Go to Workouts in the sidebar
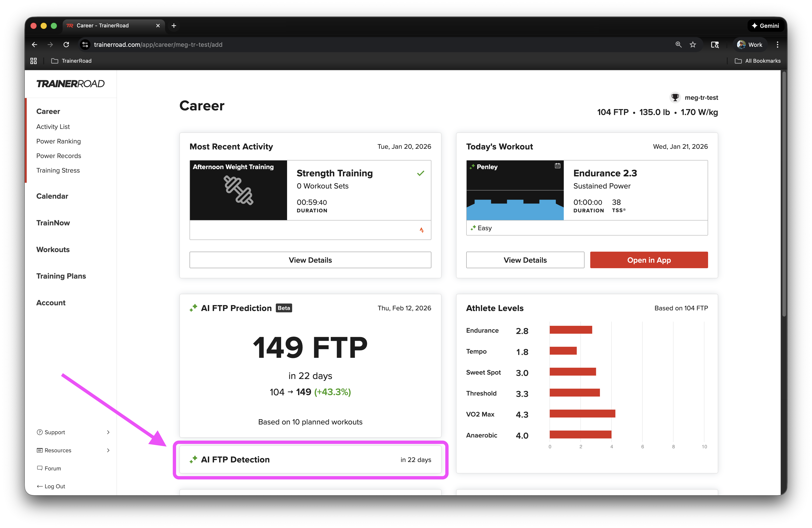 pyautogui.click(x=53, y=249)
